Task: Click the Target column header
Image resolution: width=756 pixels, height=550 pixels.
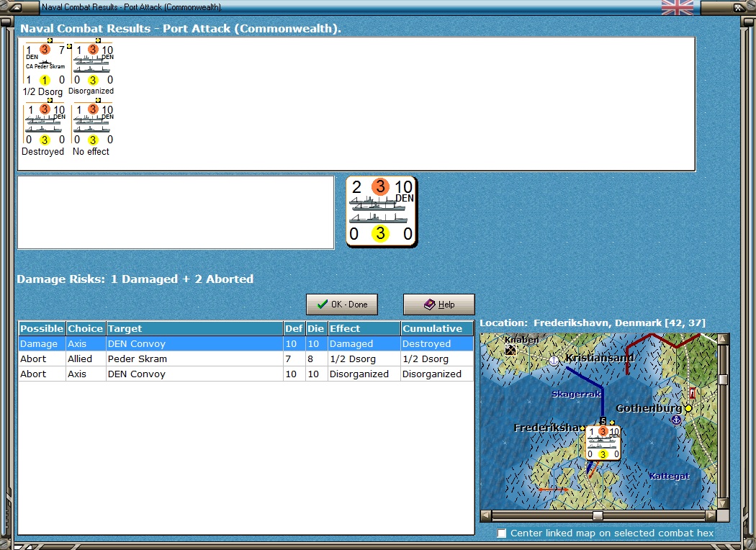Action: pyautogui.click(x=194, y=329)
